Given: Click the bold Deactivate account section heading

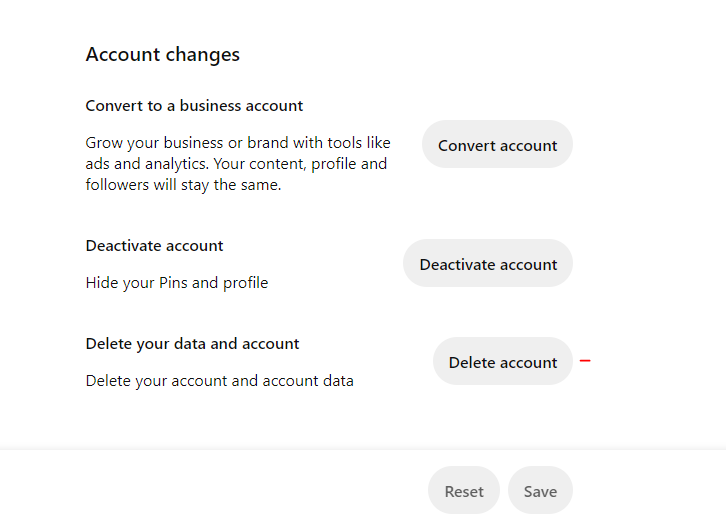Looking at the screenshot, I should (154, 246).
